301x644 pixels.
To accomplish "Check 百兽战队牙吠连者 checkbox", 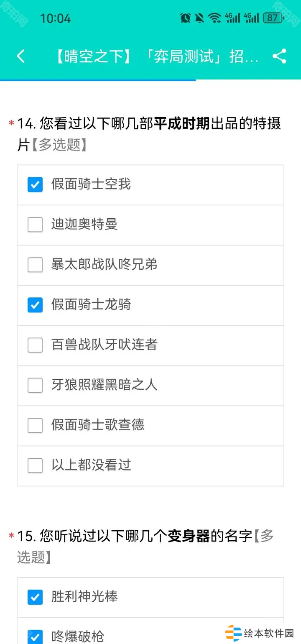I will point(35,345).
